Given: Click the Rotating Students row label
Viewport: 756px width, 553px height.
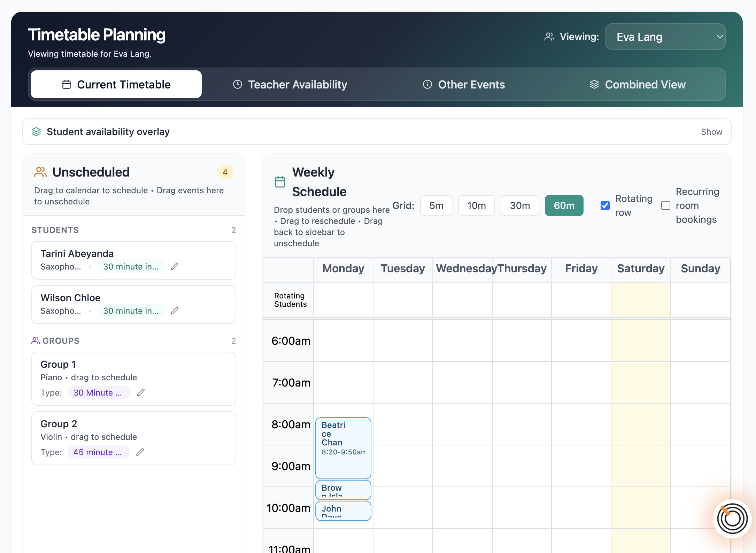Looking at the screenshot, I should coord(290,300).
